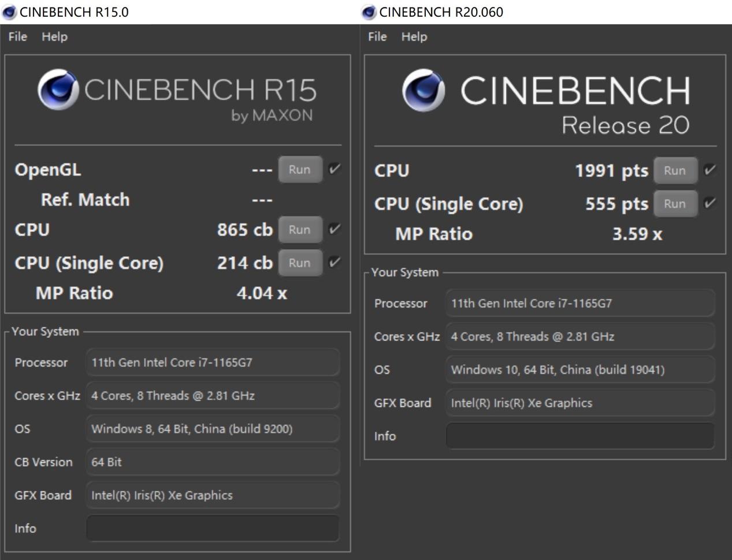The image size is (732, 560).
Task: Toggle R15 CPU Single Core checkbox
Action: pos(335,263)
